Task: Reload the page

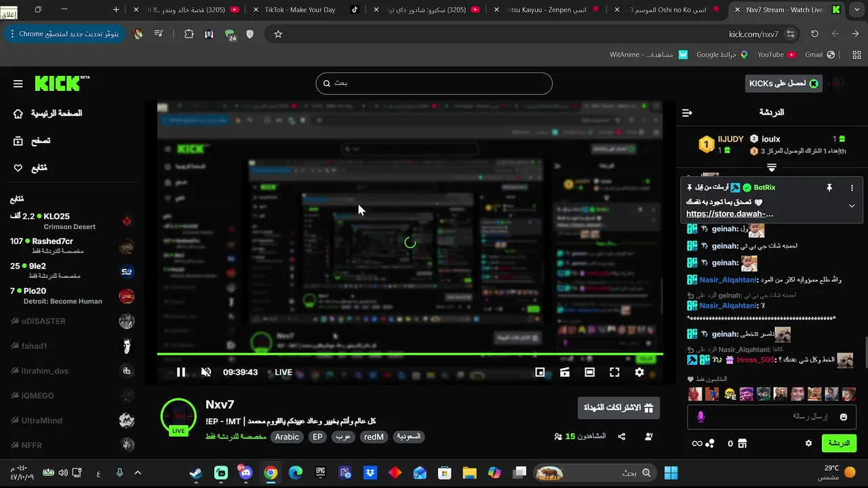Action: point(814,34)
